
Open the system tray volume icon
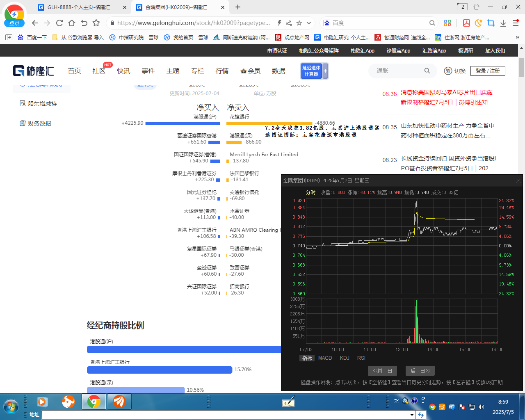coord(481,407)
